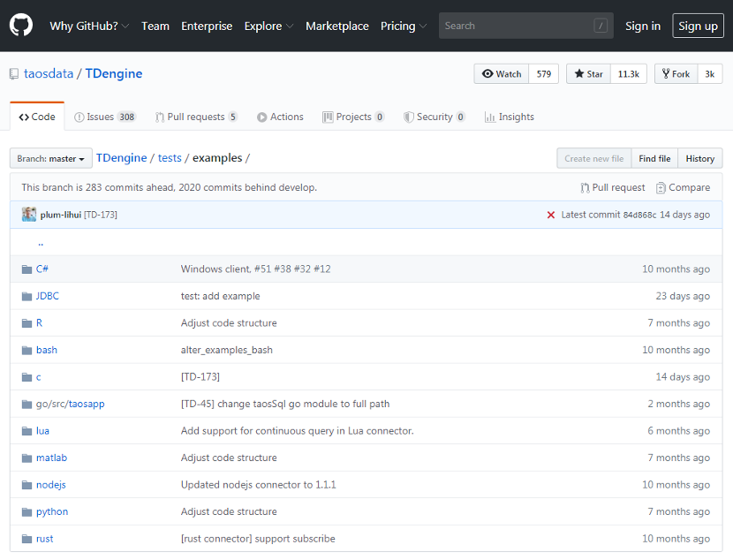The image size is (733, 560).
Task: Click the Star count 11.3k
Action: [x=628, y=74]
